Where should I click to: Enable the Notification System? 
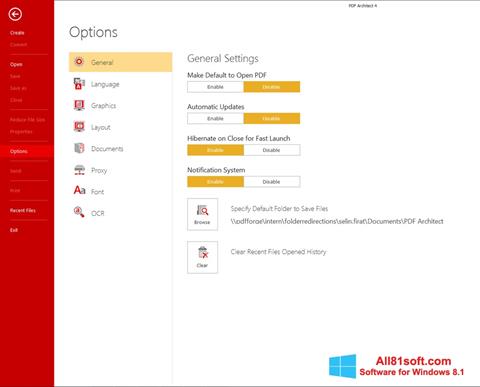click(x=215, y=182)
